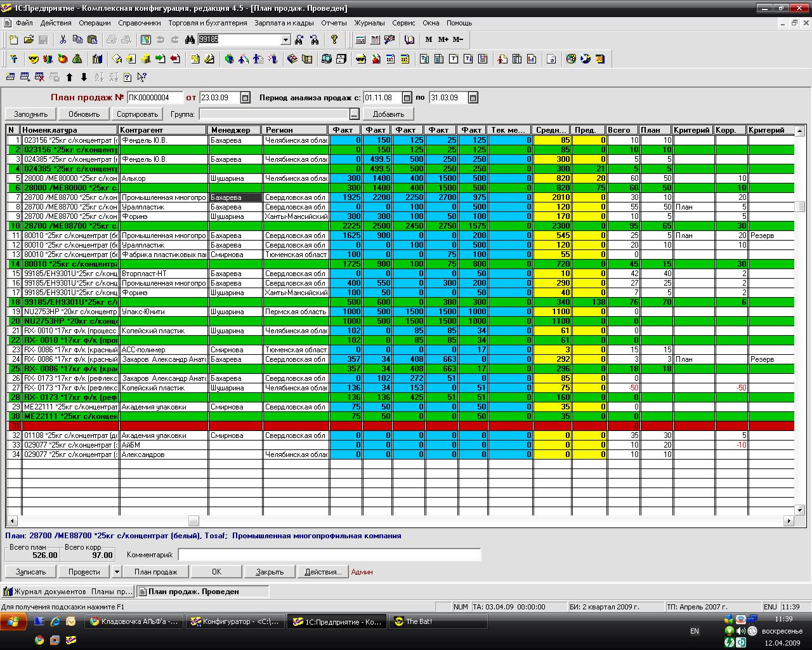Click the ellipsis button for Группа field
The image size is (812, 650).
point(354,114)
